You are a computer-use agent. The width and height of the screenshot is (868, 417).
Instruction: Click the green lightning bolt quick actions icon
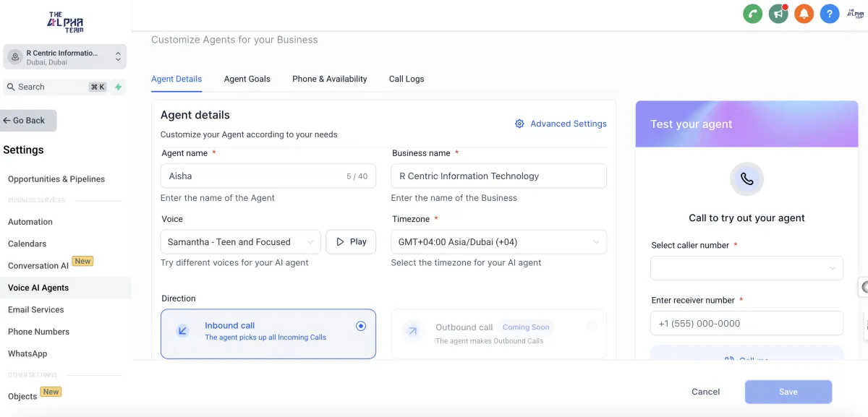pyautogui.click(x=119, y=87)
